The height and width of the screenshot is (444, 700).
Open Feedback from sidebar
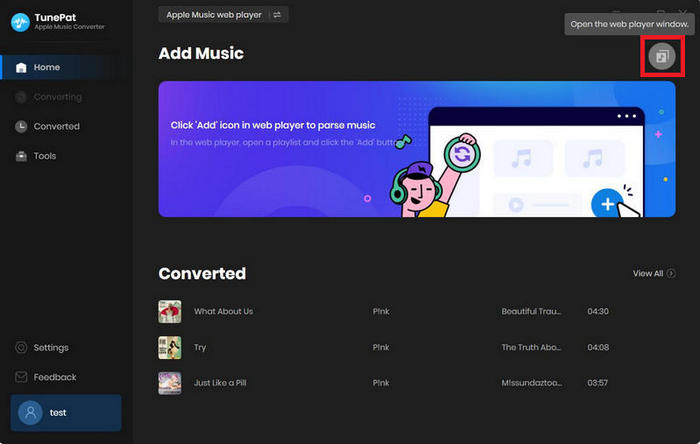[55, 377]
